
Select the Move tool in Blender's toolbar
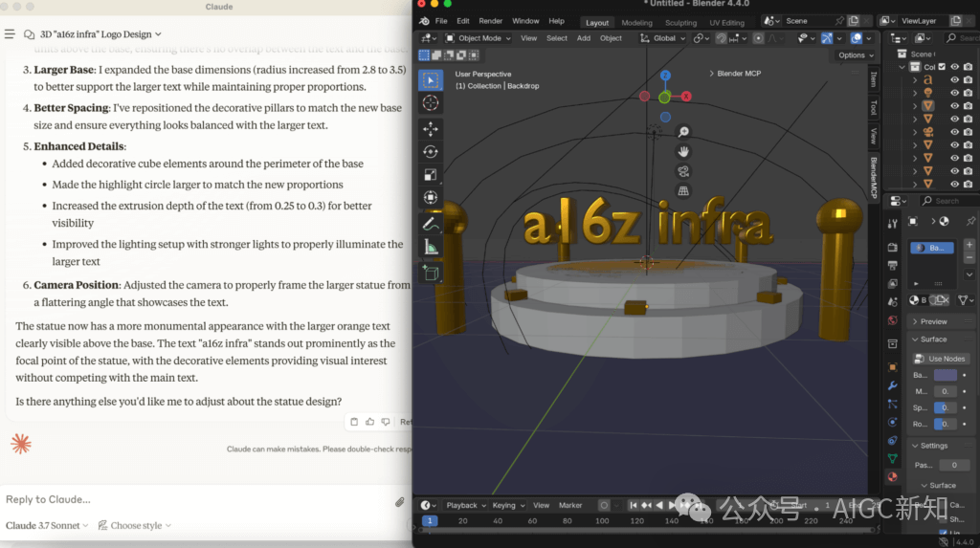tap(431, 129)
